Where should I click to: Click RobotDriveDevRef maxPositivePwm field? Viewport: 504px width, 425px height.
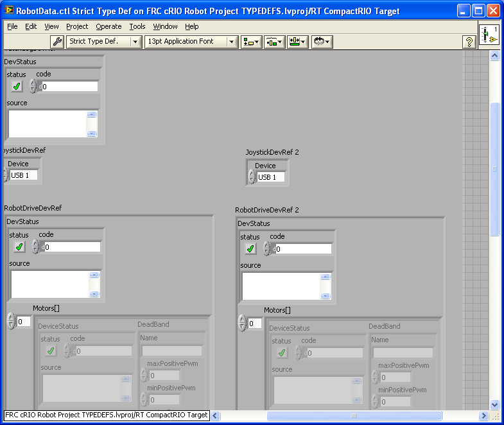point(164,376)
